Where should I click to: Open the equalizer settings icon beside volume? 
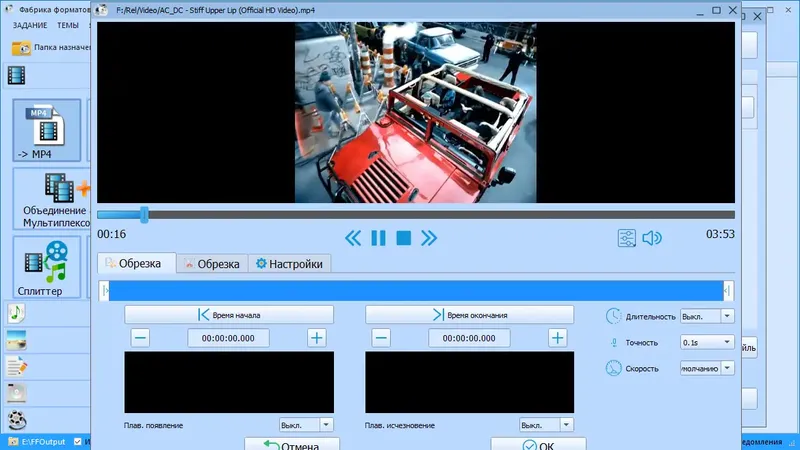[x=627, y=238]
